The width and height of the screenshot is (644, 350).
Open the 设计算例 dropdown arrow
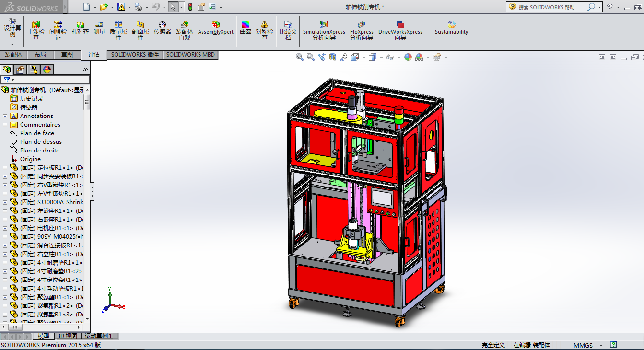pos(12,44)
